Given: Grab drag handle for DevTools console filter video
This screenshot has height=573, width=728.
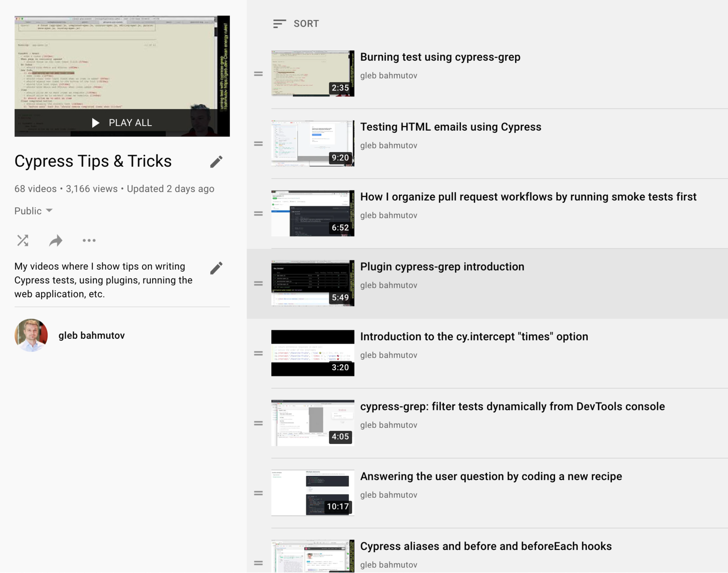Looking at the screenshot, I should click(258, 423).
